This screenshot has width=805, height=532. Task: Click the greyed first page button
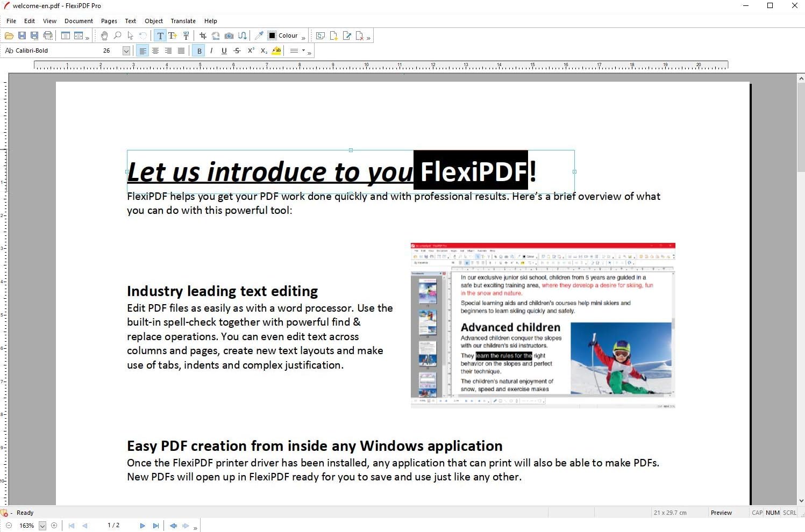pos(72,526)
